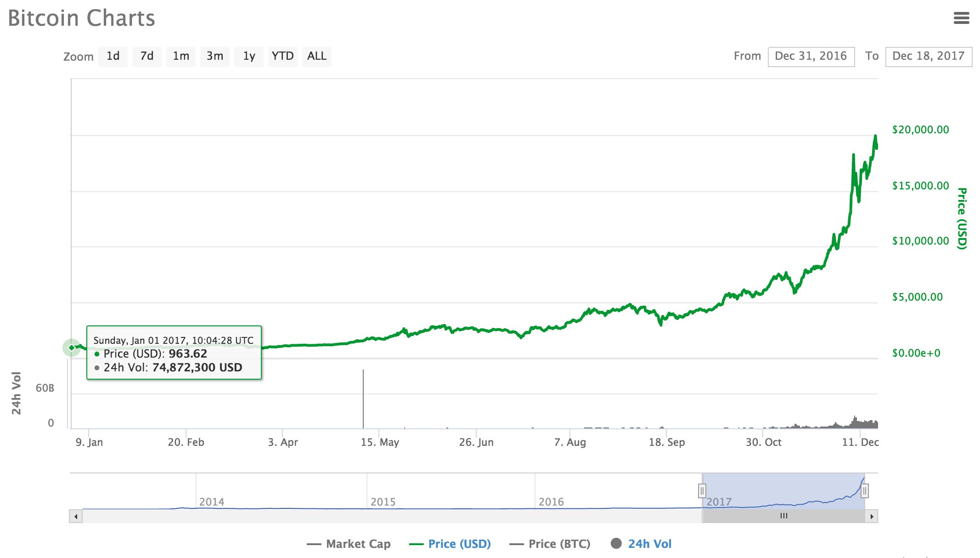
Task: Toggle the Price (USD) series in legend
Action: point(450,544)
